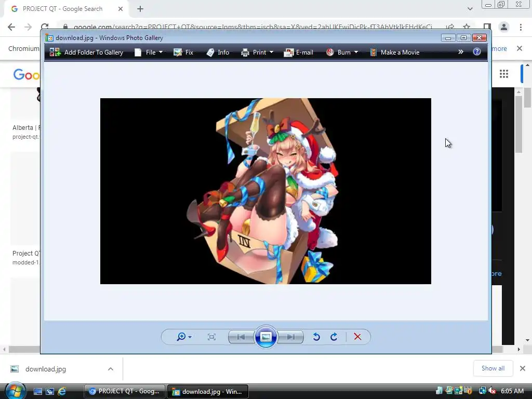This screenshot has width=532, height=399.
Task: Click the displayed photo in gallery
Action: point(265,191)
